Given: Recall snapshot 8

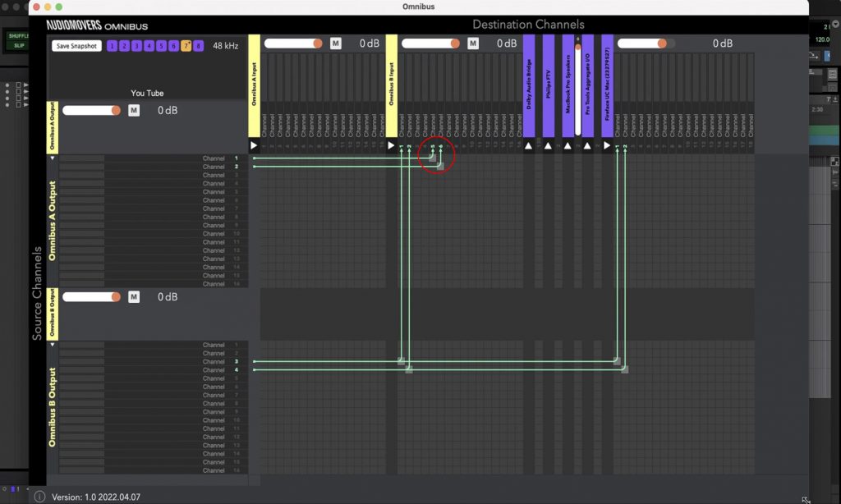Looking at the screenshot, I should 198,46.
